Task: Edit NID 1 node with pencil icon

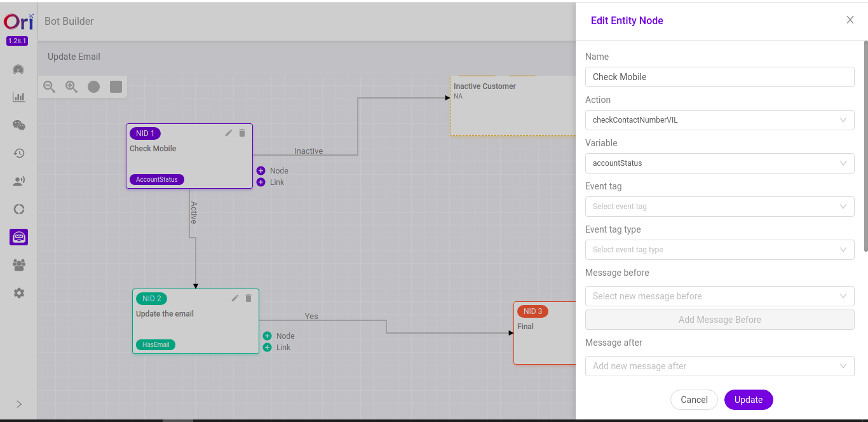Action: coord(229,133)
